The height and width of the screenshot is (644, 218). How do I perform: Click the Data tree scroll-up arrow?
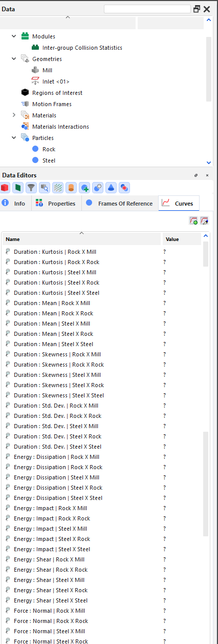click(208, 21)
